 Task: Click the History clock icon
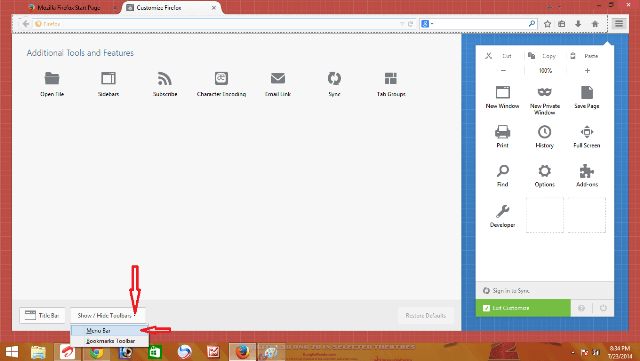point(544,132)
